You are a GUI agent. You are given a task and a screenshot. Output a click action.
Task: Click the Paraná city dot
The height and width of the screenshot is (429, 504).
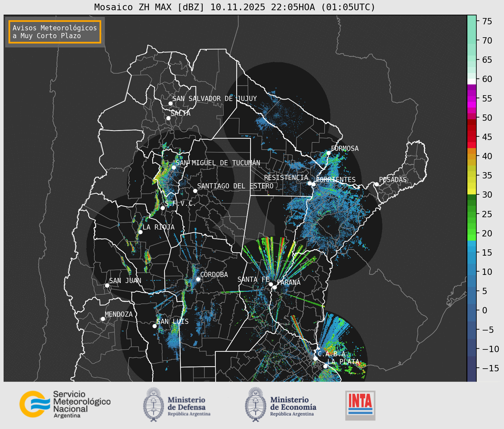(275, 287)
